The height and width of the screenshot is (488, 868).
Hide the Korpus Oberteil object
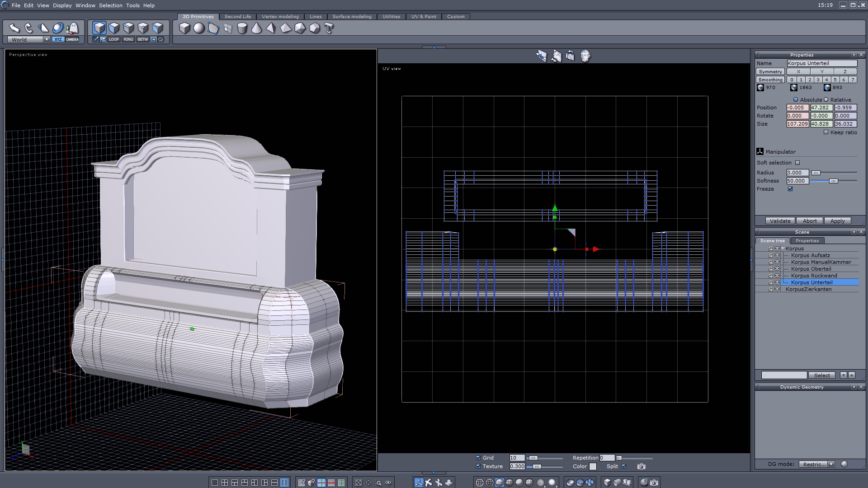pyautogui.click(x=777, y=269)
